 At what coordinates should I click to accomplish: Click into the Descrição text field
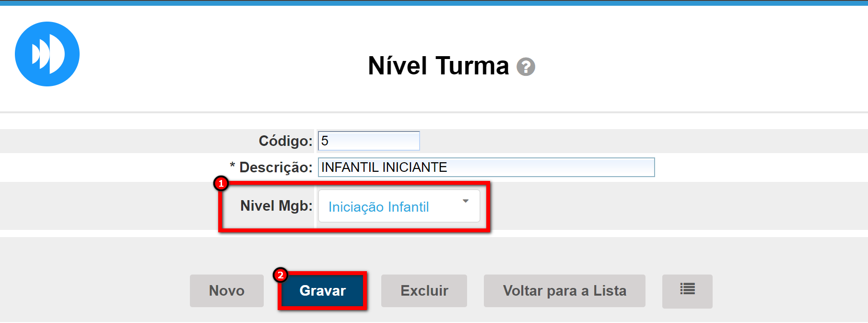click(x=486, y=167)
